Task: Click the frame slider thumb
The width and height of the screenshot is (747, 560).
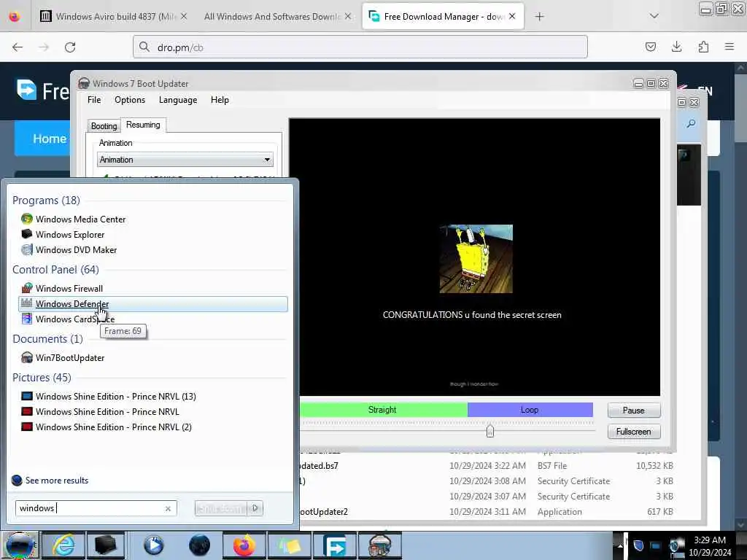Action: pos(489,430)
